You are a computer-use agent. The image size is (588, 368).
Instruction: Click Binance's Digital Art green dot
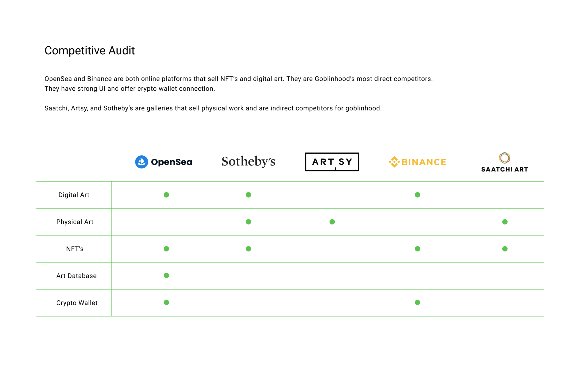tap(417, 195)
